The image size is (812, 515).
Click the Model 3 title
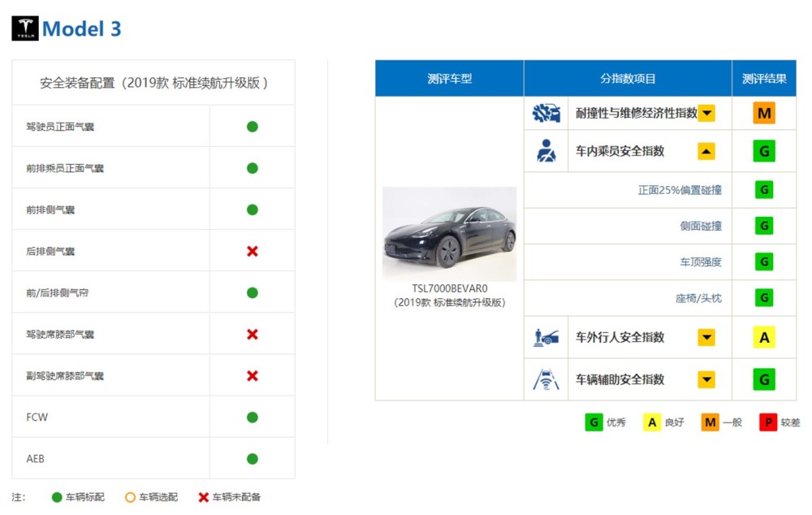[82, 28]
